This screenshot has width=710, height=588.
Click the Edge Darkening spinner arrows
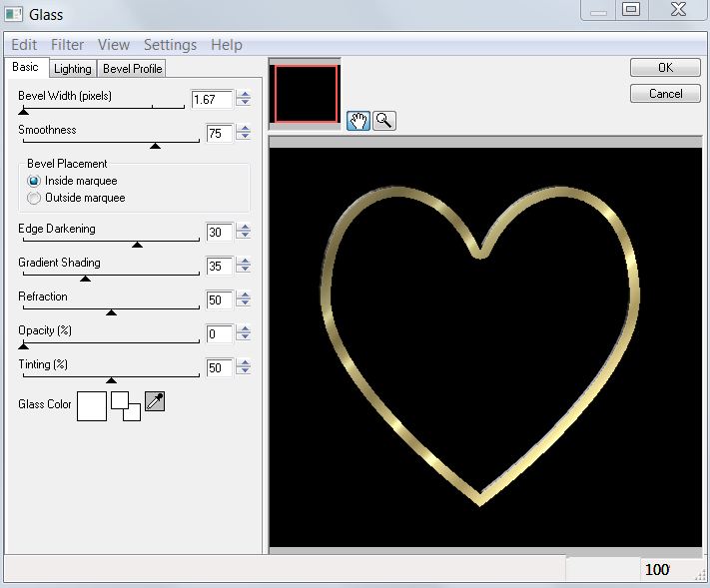point(244,232)
